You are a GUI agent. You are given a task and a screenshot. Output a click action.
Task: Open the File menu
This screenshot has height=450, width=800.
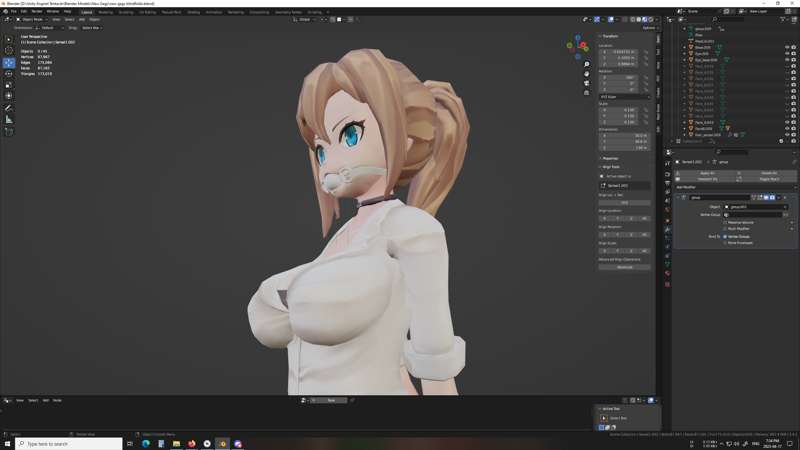coord(14,11)
